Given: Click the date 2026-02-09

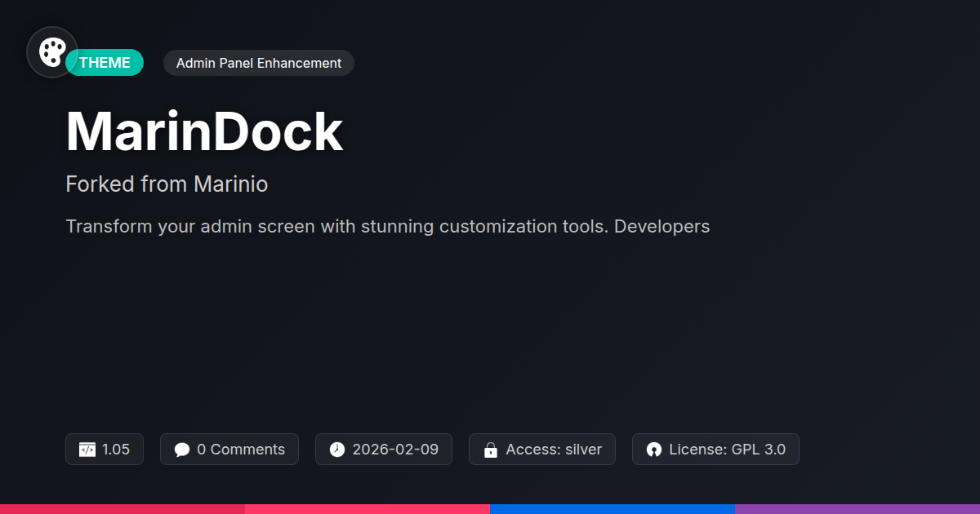Looking at the screenshot, I should click(395, 450).
